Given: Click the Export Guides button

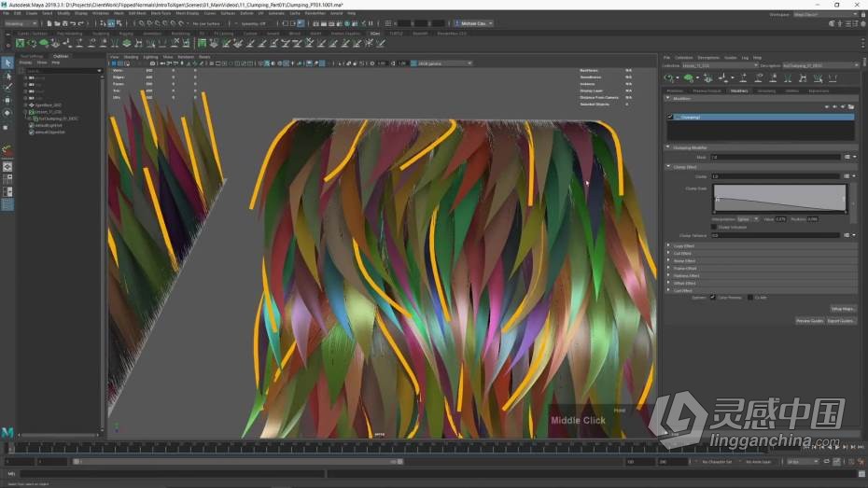Looking at the screenshot, I should (x=841, y=320).
